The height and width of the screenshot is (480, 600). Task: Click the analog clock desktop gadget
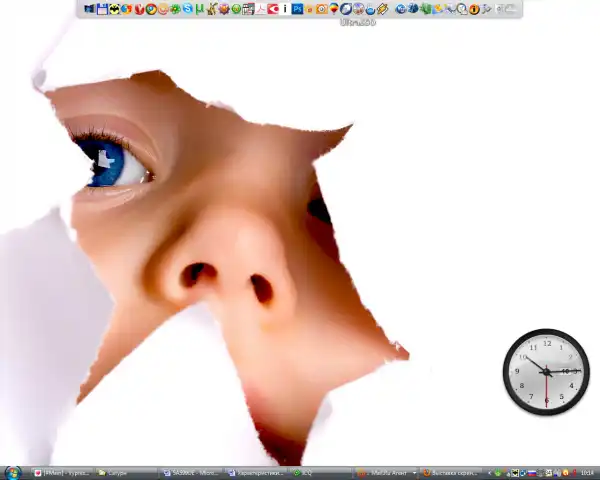pyautogui.click(x=546, y=372)
